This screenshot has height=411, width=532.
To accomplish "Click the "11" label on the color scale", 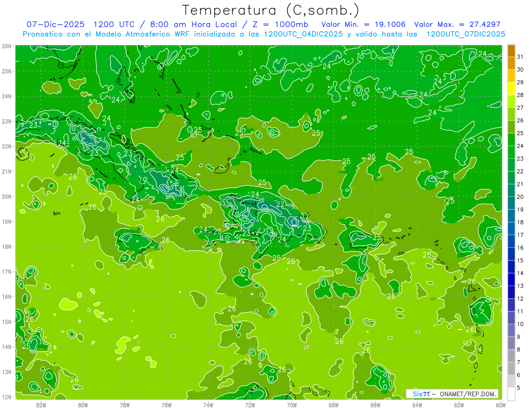I will pos(520,311).
